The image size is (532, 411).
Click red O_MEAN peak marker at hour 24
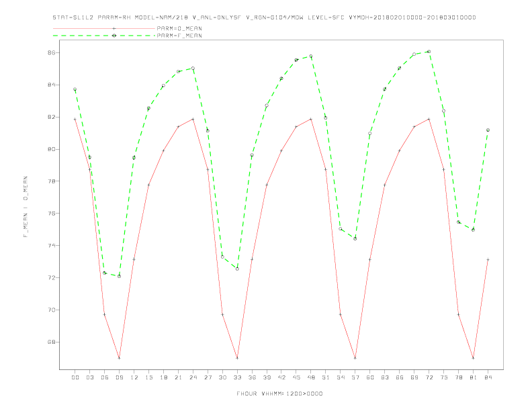[x=193, y=119]
